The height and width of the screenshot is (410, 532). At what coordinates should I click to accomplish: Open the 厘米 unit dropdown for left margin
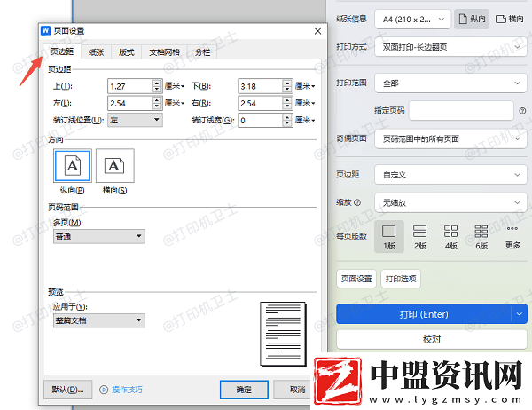(x=175, y=103)
